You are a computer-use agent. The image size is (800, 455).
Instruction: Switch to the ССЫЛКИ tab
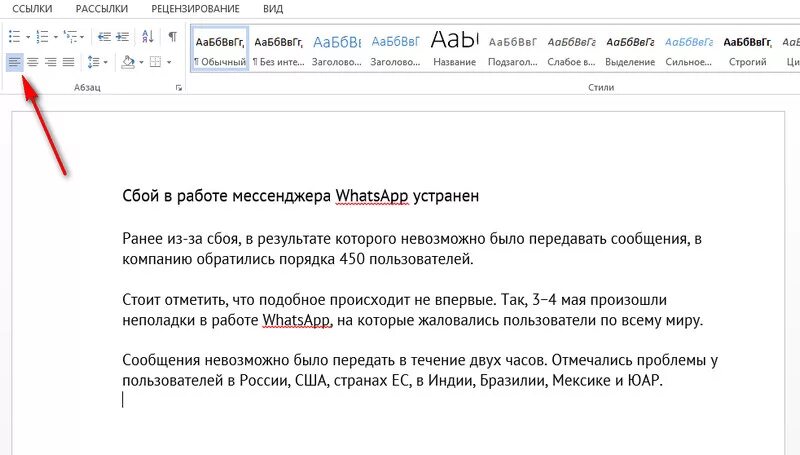pyautogui.click(x=32, y=9)
